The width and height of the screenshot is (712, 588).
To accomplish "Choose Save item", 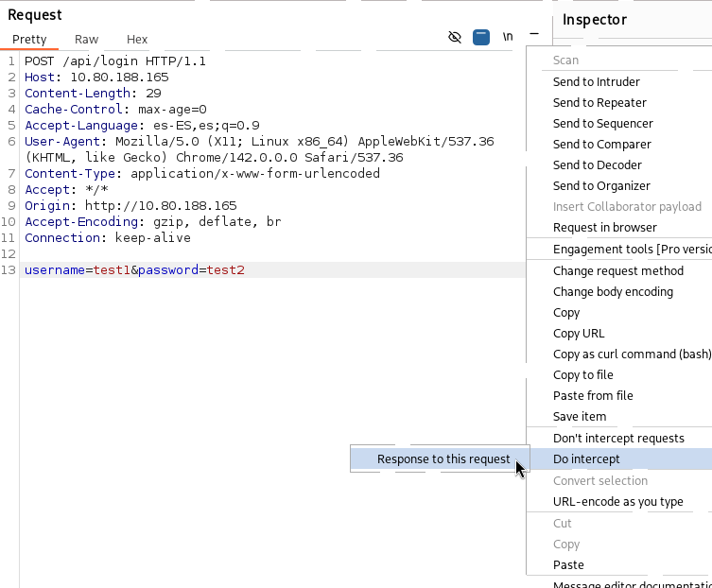I will pyautogui.click(x=580, y=417).
